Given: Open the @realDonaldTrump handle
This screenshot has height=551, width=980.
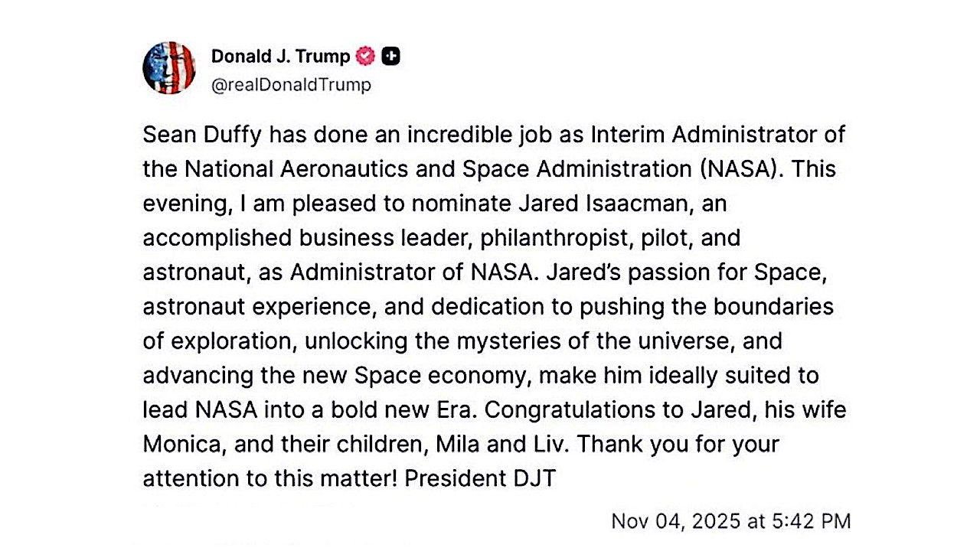Looking at the screenshot, I should (x=291, y=84).
